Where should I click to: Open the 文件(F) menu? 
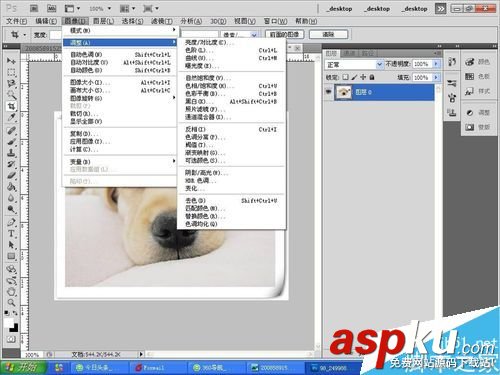tap(16, 21)
